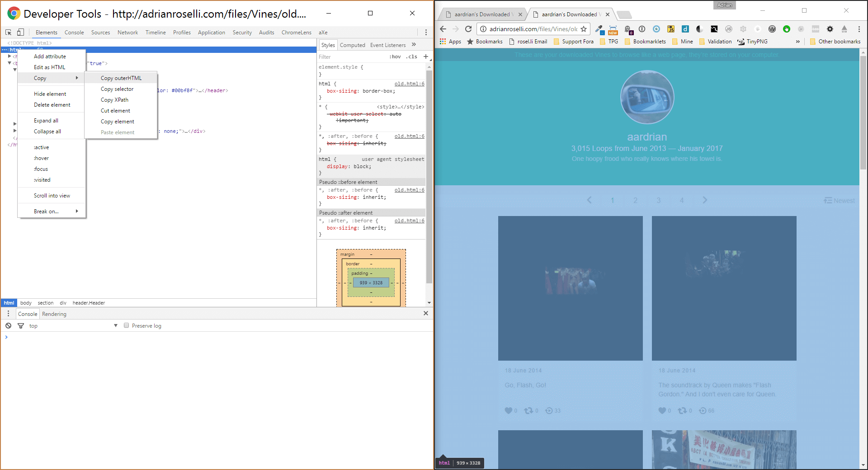868x470 pixels.
Task: Add a new style rule with plus icon
Action: coord(425,56)
